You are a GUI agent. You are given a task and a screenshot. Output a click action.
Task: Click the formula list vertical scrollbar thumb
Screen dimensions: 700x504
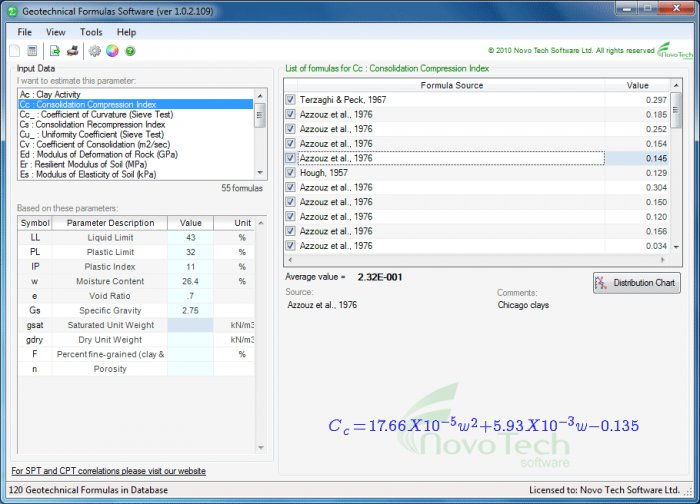pyautogui.click(x=676, y=110)
